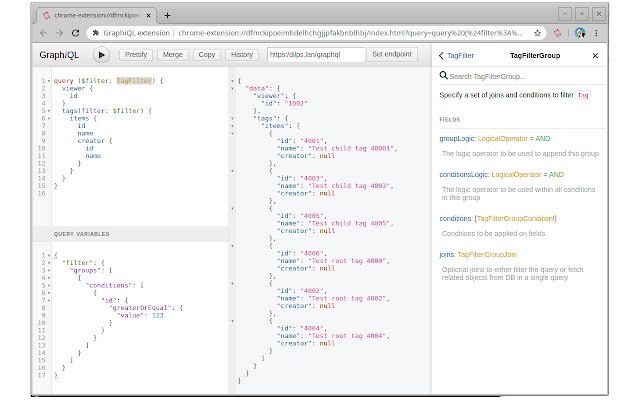
Task: Collapse the items block fold arrow, line 6
Action: pyautogui.click(x=49, y=118)
